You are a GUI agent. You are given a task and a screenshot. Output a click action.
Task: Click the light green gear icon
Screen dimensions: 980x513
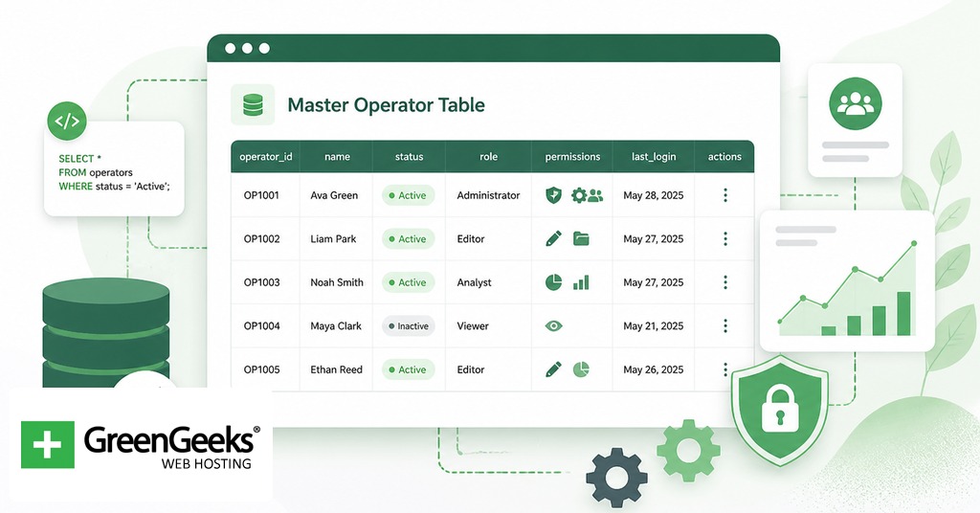click(x=688, y=451)
